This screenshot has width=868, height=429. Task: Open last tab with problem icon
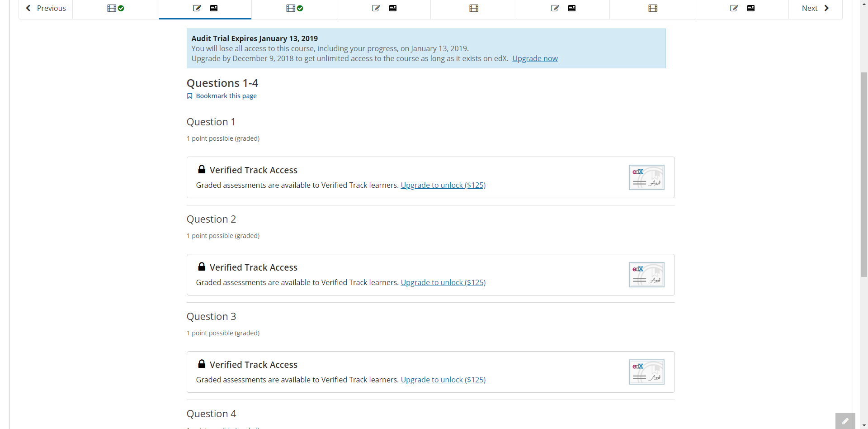[x=742, y=9]
